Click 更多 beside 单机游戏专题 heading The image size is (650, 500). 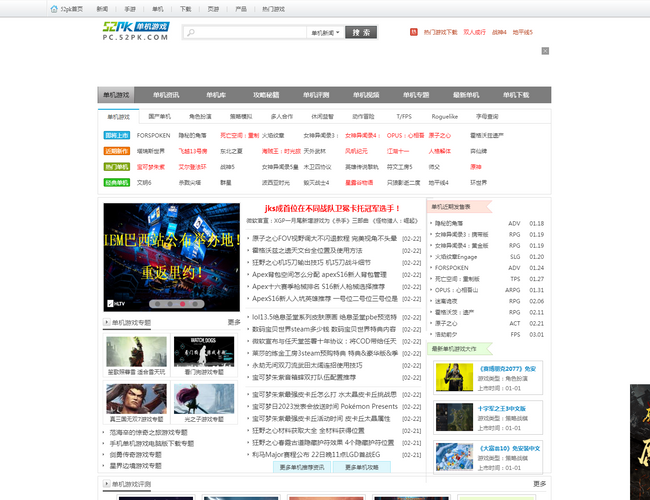tap(234, 322)
